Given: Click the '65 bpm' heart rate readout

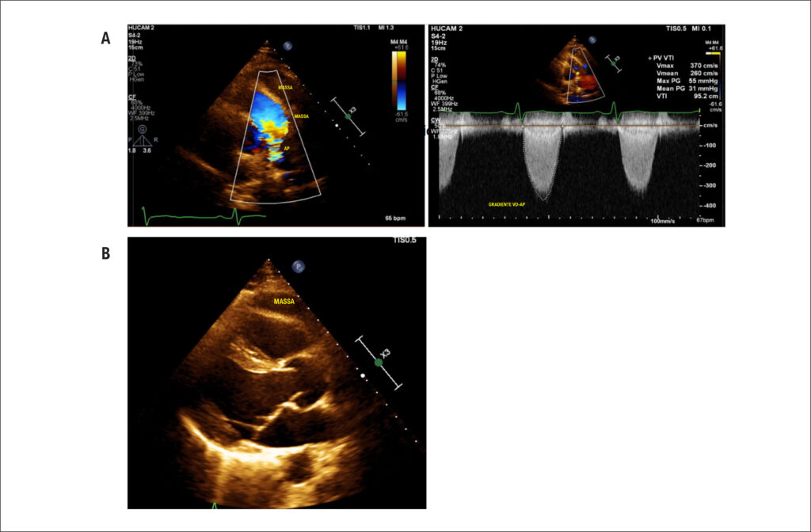Looking at the screenshot, I should tap(396, 218).
